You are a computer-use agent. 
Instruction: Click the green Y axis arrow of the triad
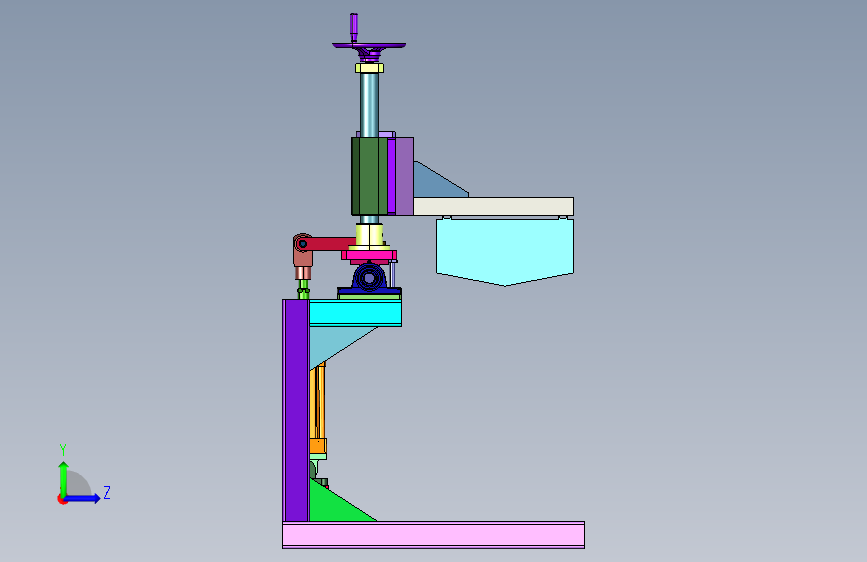coord(63,478)
